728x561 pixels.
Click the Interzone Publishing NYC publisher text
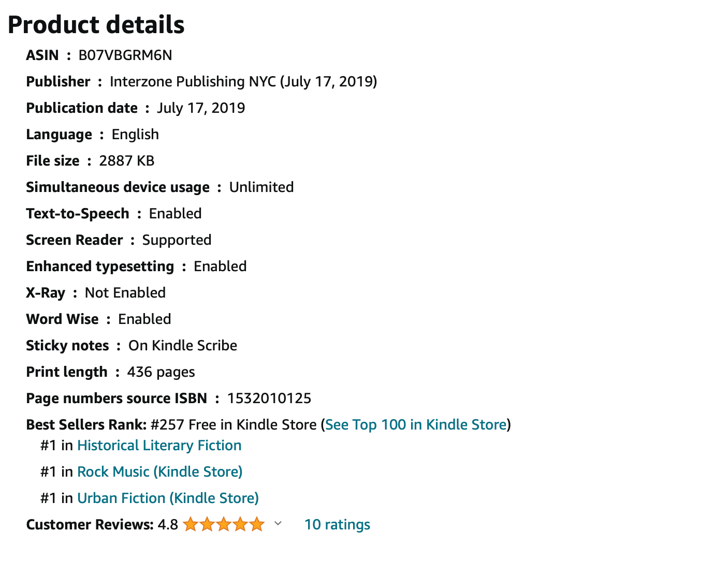(x=193, y=81)
